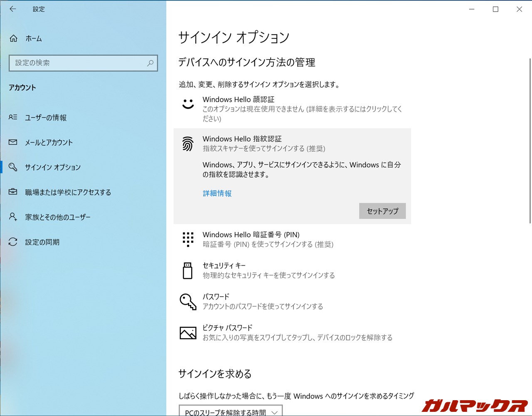Click the Windows Hello 暗証番号 (PIN) icon

pos(188,239)
